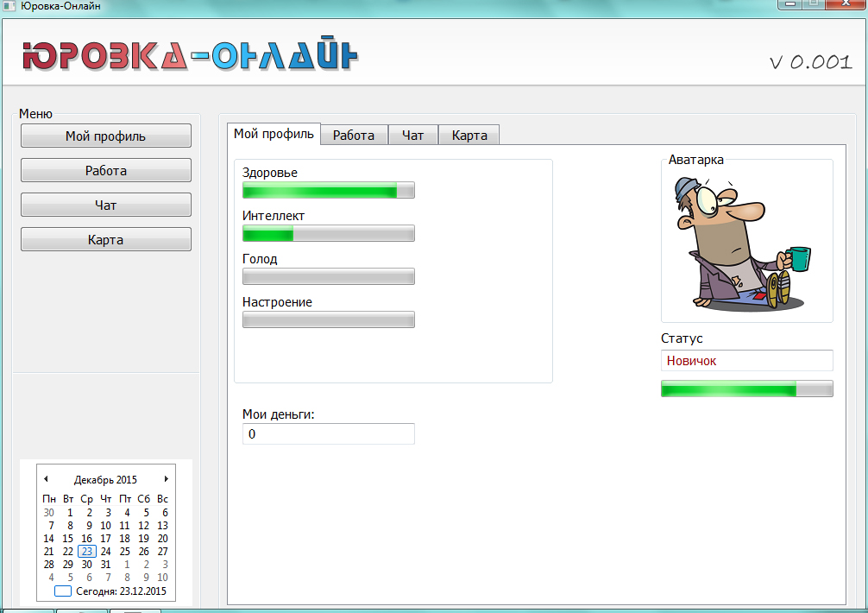Open the Карта tab
Screen dimensions: 868x613
point(469,136)
